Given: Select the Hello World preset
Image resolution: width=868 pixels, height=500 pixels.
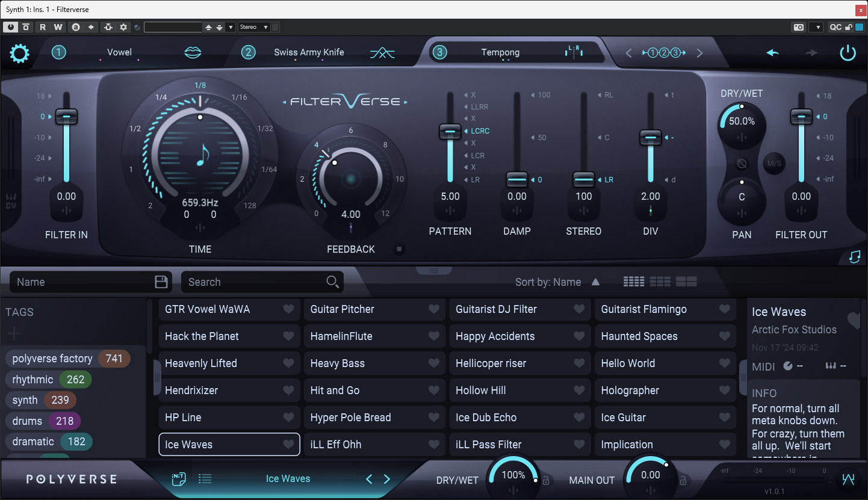Looking at the screenshot, I should [665, 363].
